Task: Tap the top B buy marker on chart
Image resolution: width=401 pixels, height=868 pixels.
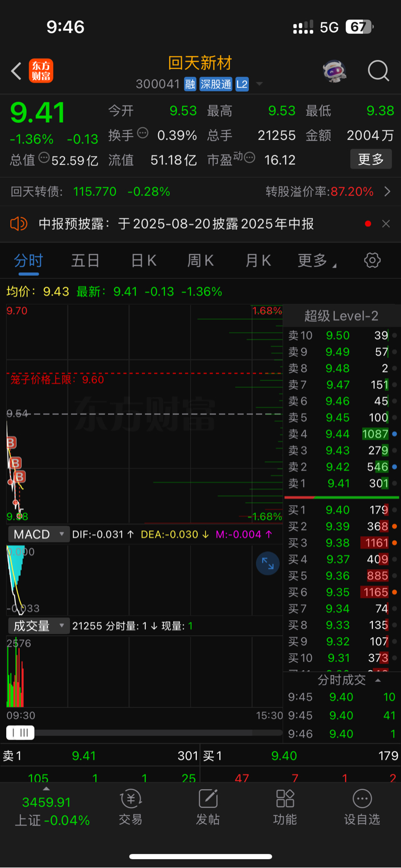Action: coord(11,443)
